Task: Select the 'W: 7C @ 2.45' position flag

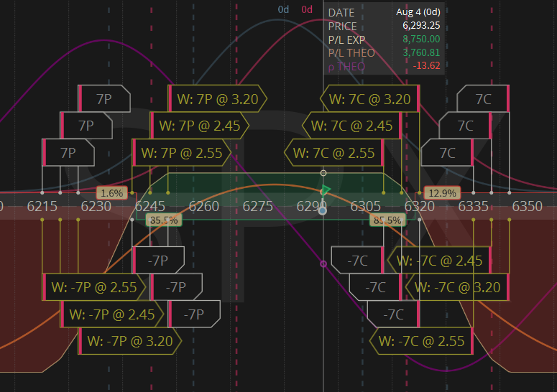Action: coord(352,126)
